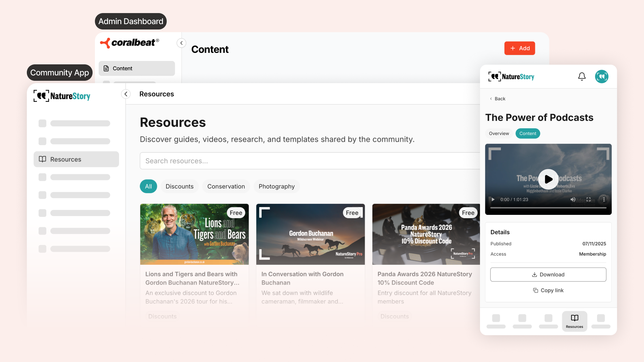Select the All resources filter pill

[x=148, y=186]
